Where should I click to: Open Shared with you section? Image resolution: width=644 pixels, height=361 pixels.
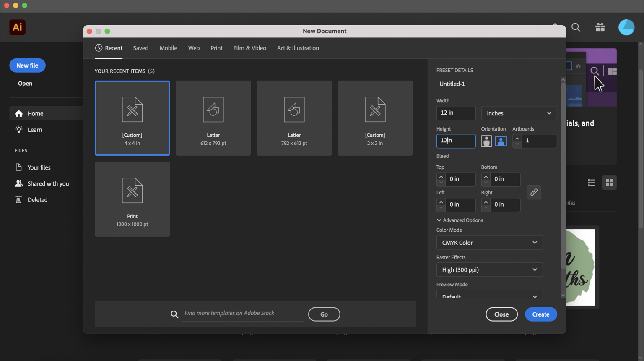[48, 183]
